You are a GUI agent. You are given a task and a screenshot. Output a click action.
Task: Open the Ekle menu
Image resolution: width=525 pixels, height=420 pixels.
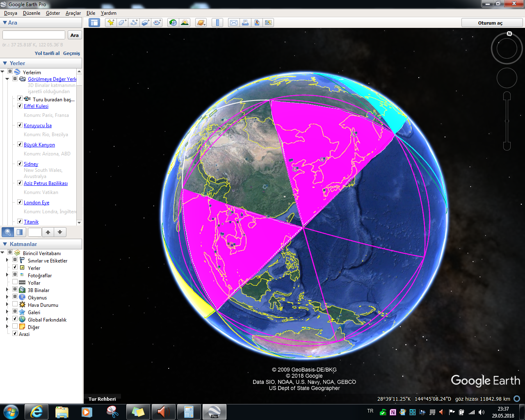[91, 13]
